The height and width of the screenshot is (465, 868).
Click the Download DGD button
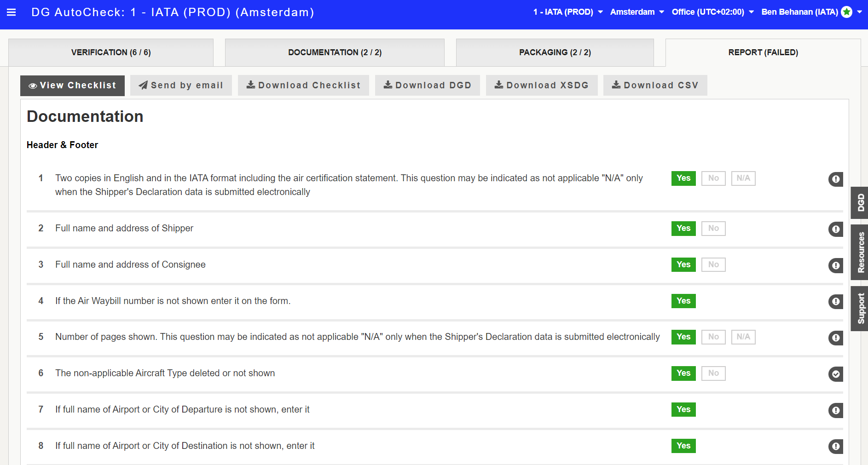pos(428,86)
